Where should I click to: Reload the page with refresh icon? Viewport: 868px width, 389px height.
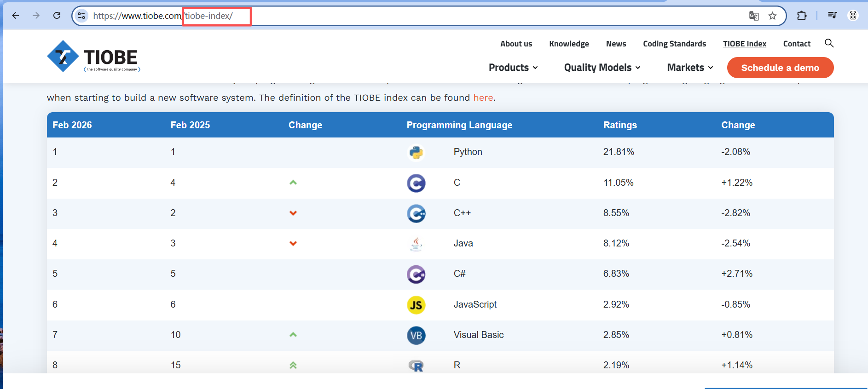tap(57, 16)
